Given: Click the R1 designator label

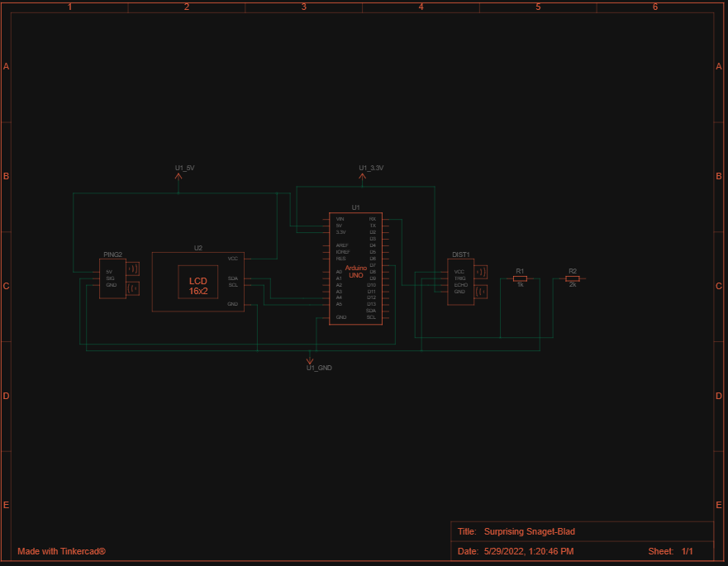Looking at the screenshot, I should tap(520, 271).
